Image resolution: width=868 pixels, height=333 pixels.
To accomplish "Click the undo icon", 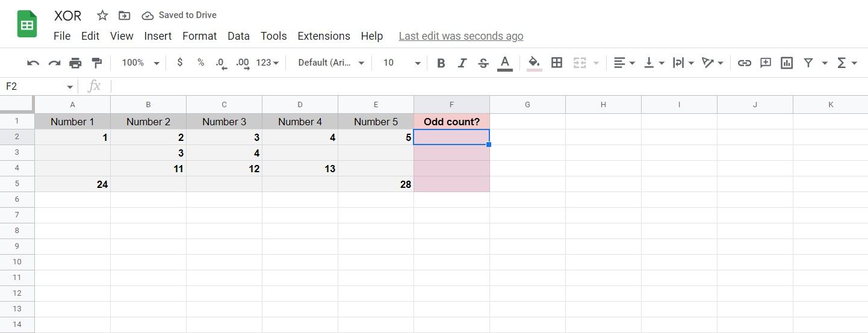I will point(34,63).
